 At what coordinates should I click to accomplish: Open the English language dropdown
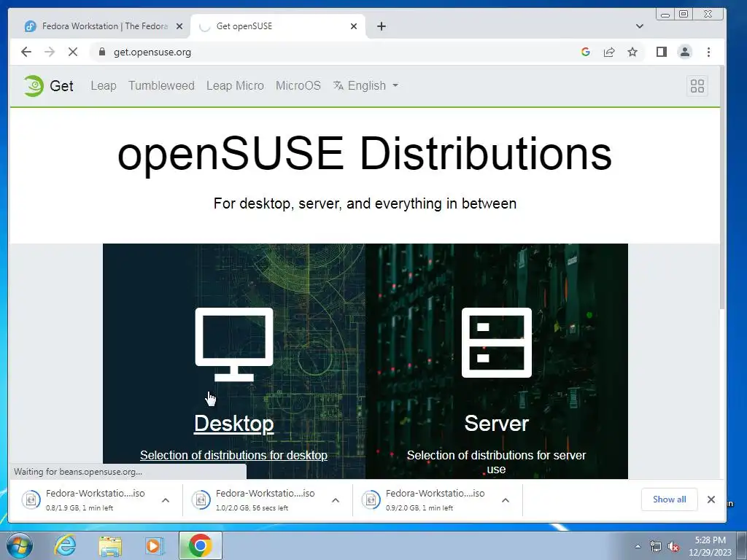[x=366, y=86]
